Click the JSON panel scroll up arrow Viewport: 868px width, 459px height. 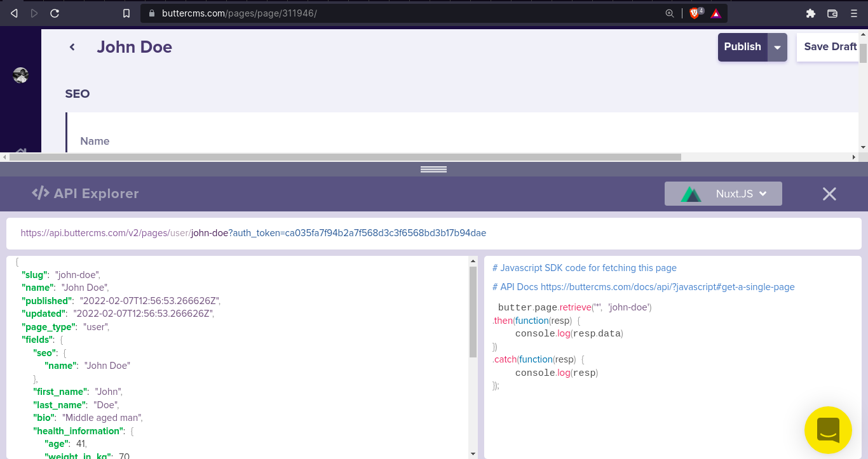click(473, 261)
